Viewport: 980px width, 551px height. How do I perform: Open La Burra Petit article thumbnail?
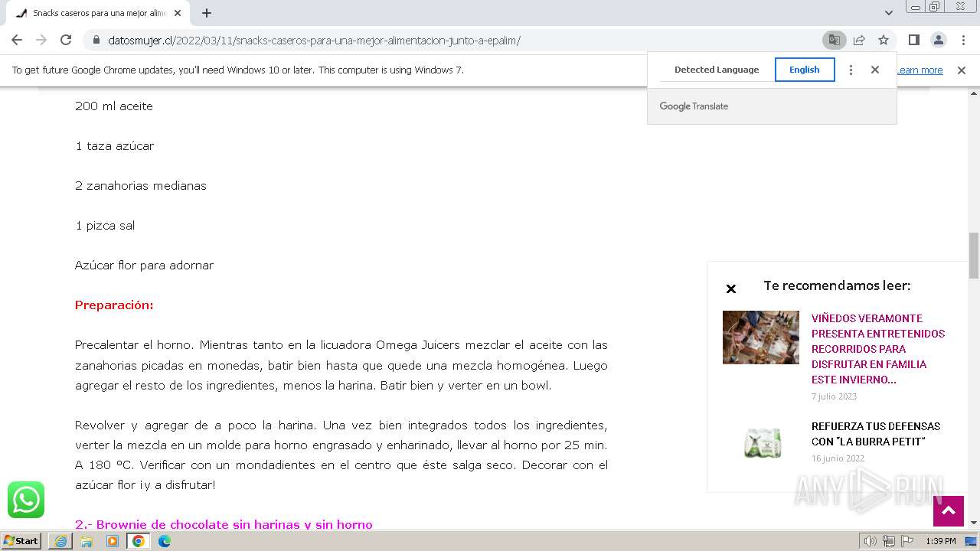[761, 442]
